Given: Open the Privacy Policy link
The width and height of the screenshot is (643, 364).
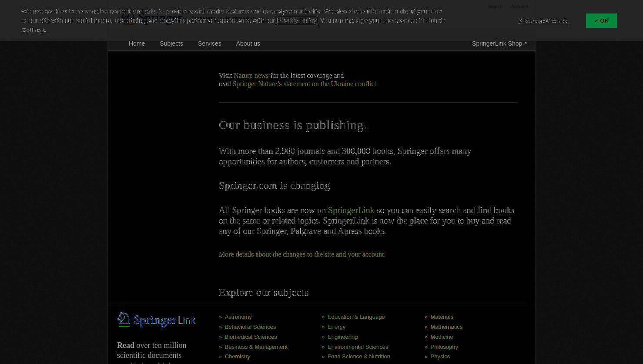Looking at the screenshot, I should [x=297, y=20].
